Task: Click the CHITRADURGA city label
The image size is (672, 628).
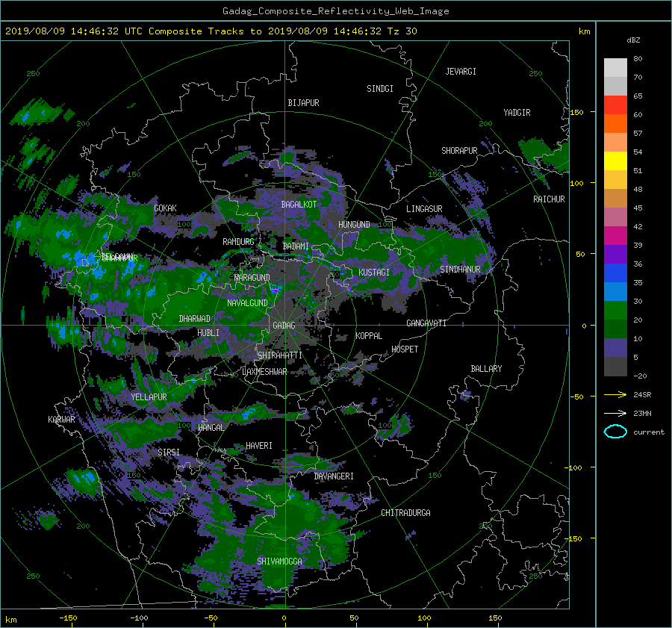Action: [x=406, y=513]
